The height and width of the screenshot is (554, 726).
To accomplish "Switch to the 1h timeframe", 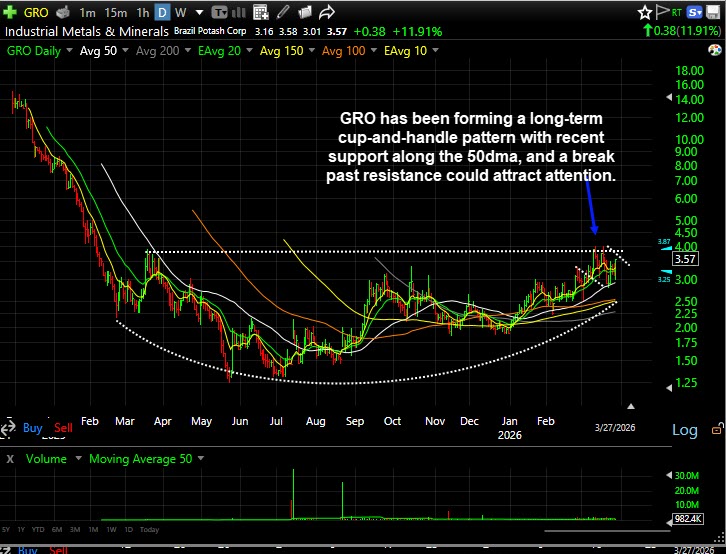I will tap(143, 12).
